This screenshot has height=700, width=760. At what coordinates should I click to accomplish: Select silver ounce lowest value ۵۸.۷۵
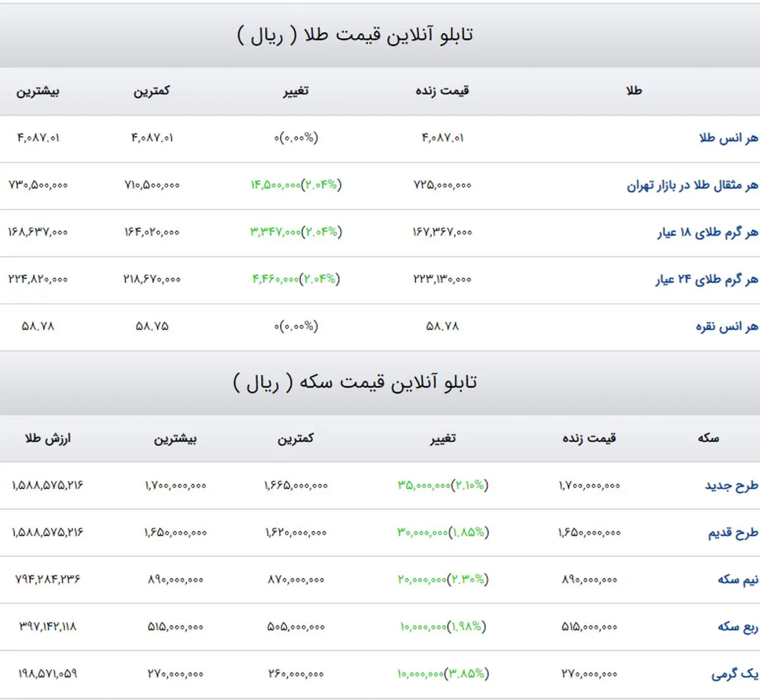(x=152, y=327)
